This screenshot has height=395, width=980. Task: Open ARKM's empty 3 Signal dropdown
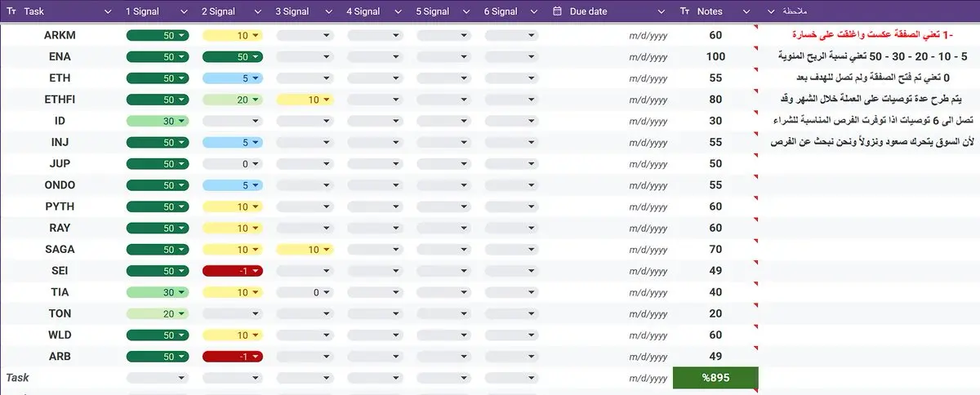pos(305,36)
